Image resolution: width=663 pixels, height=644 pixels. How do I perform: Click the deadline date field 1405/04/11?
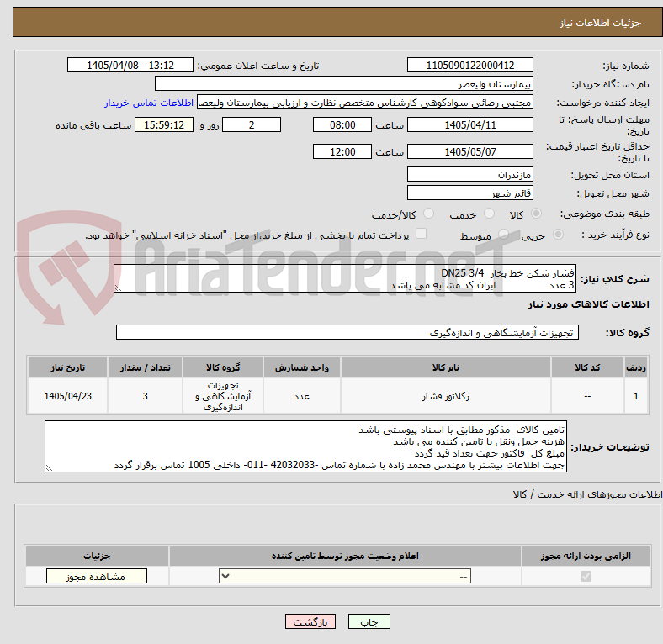[469, 125]
